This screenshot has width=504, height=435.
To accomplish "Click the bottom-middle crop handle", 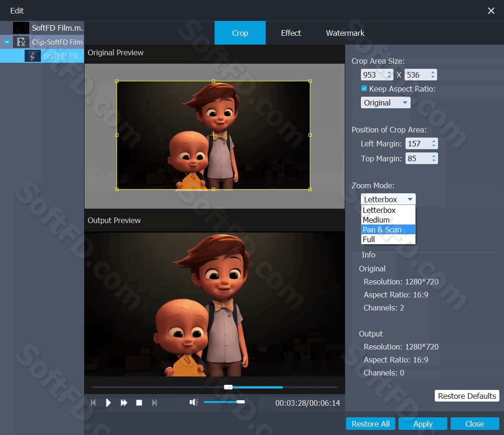I will tap(213, 189).
